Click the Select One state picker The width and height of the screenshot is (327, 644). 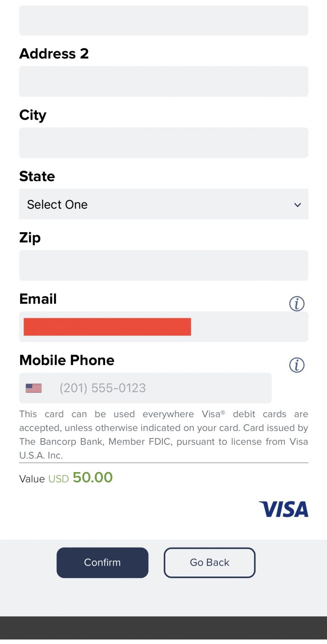[x=163, y=204]
